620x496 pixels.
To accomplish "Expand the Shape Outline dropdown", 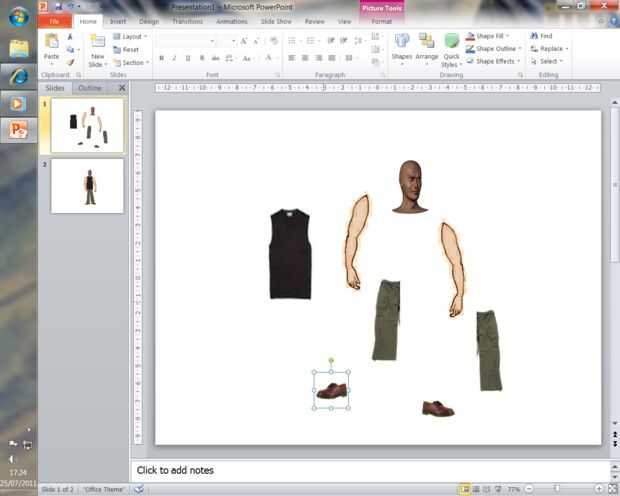I will [x=495, y=48].
